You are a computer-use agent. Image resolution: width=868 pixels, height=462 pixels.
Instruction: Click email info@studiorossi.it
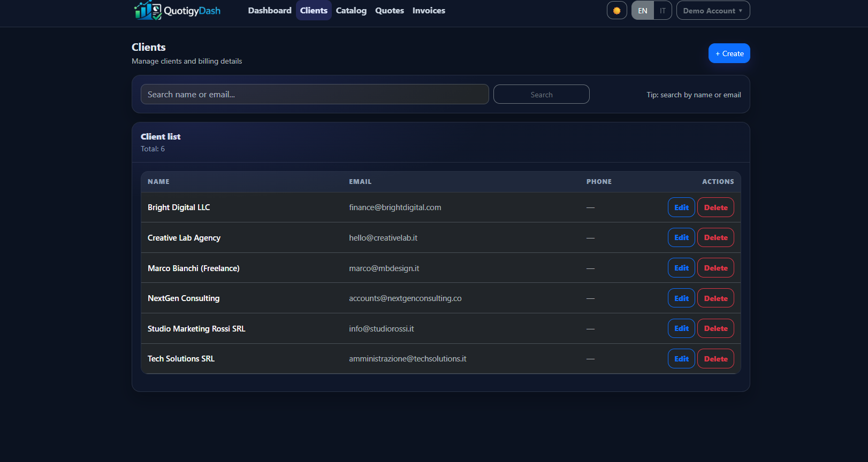pyautogui.click(x=382, y=329)
